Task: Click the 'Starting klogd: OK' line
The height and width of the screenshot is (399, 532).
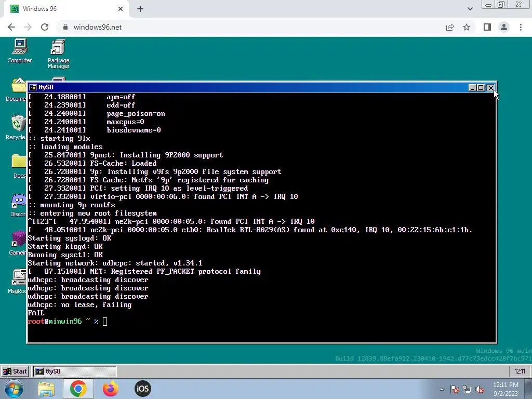Action: click(65, 246)
